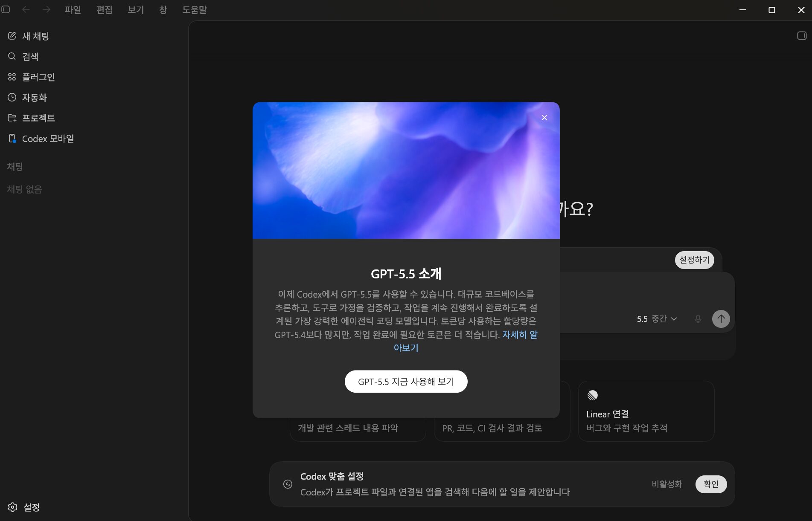Open the Linear 연결 card

pos(646,411)
